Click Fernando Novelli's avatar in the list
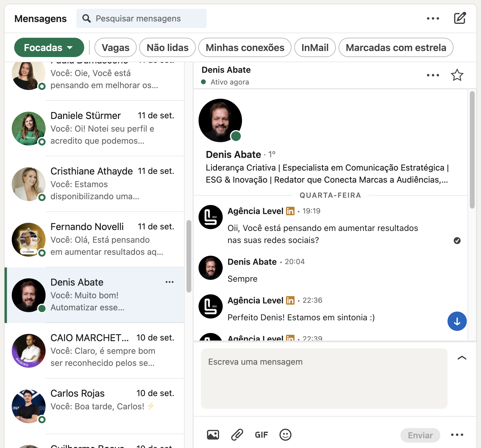Image resolution: width=481 pixels, height=448 pixels. pos(29,240)
